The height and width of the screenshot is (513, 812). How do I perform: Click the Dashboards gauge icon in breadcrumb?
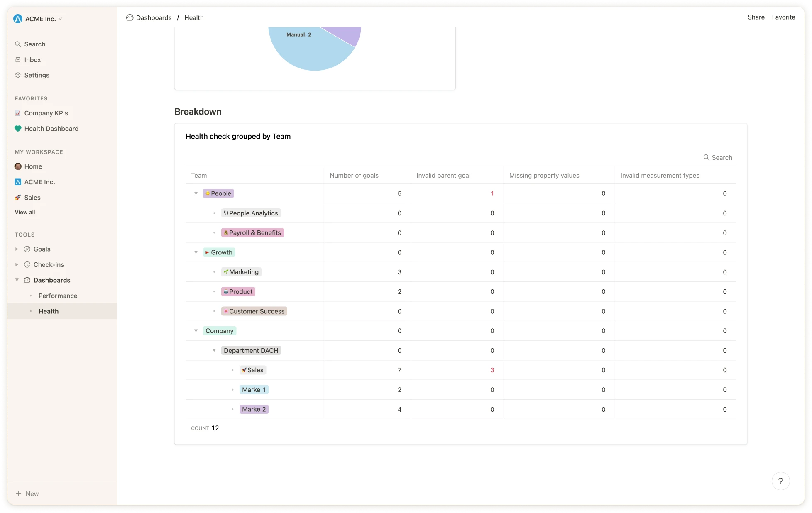[130, 17]
